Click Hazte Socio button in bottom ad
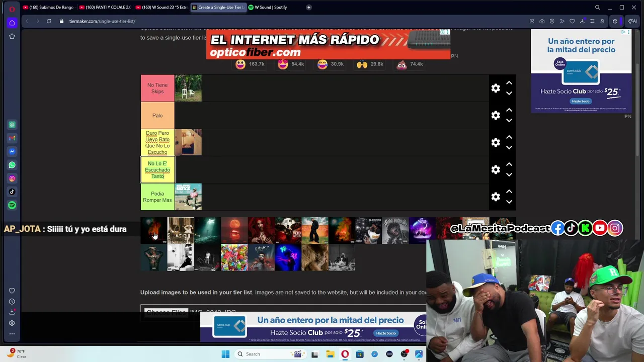The image size is (644, 362). click(x=386, y=333)
